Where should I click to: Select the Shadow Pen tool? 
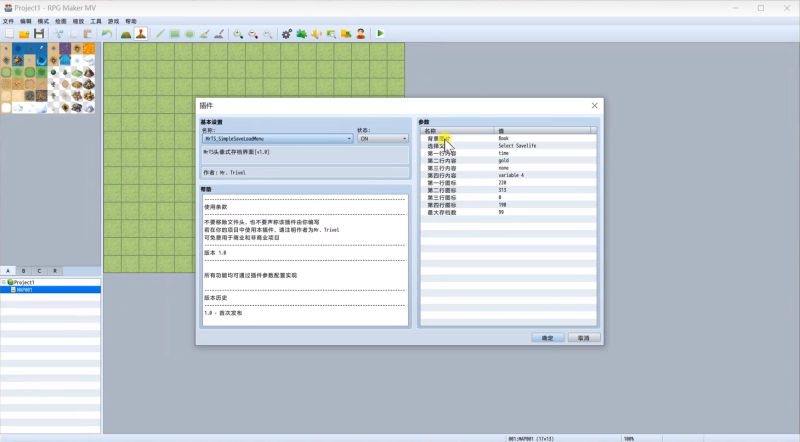point(218,34)
